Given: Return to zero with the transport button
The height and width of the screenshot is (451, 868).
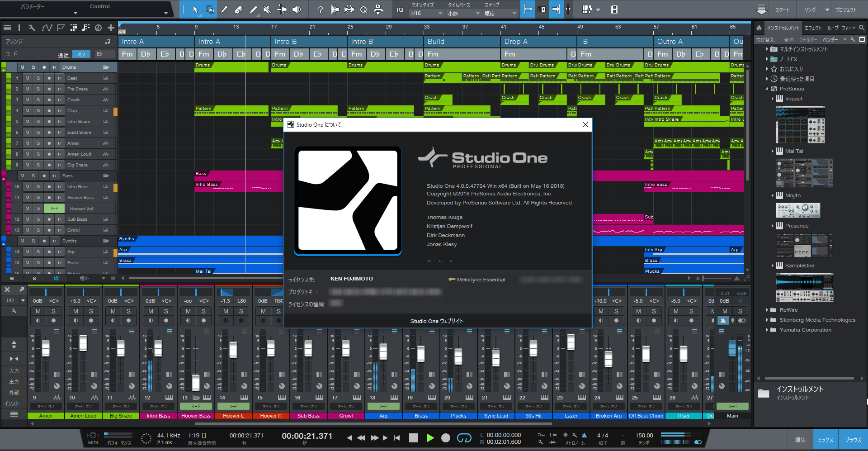Looking at the screenshot, I should pyautogui.click(x=397, y=438).
